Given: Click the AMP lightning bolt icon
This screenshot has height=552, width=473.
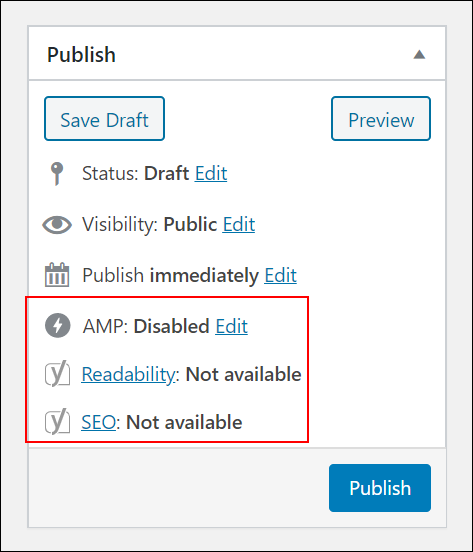Looking at the screenshot, I should pos(58,326).
